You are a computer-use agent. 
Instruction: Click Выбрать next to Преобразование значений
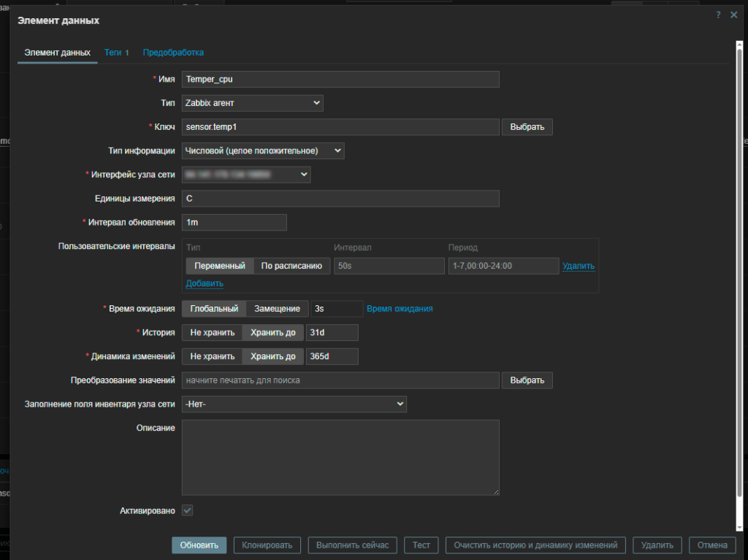tap(527, 380)
